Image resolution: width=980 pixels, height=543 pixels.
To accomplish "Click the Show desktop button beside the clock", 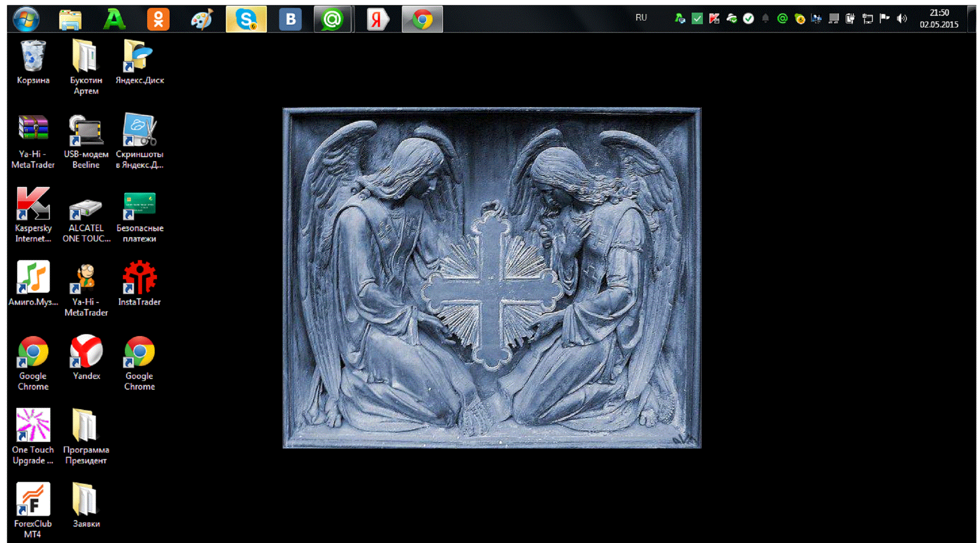I will pyautogui.click(x=971, y=19).
